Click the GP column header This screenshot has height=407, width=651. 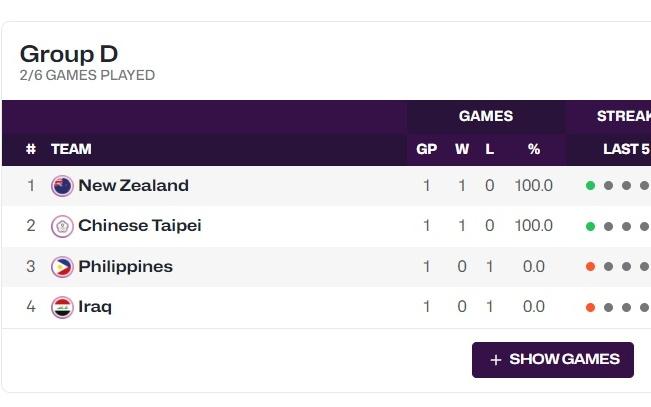[426, 149]
